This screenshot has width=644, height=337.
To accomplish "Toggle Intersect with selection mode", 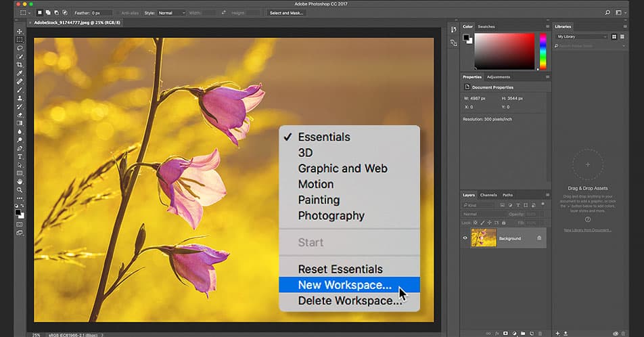I will coord(64,13).
